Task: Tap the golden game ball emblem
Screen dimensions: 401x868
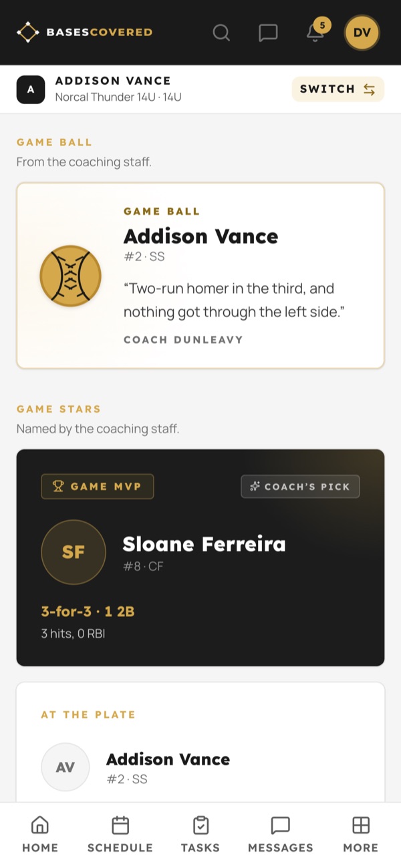Action: coord(70,276)
